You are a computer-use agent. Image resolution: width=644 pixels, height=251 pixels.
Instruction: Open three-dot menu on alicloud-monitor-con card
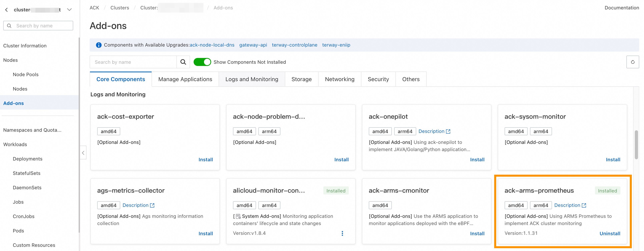coord(342,233)
